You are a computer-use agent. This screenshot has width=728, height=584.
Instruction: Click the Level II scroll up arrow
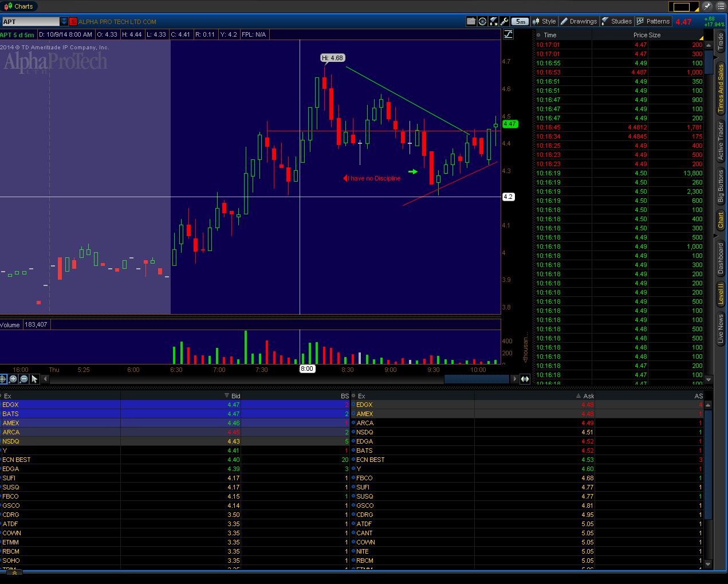708,405
